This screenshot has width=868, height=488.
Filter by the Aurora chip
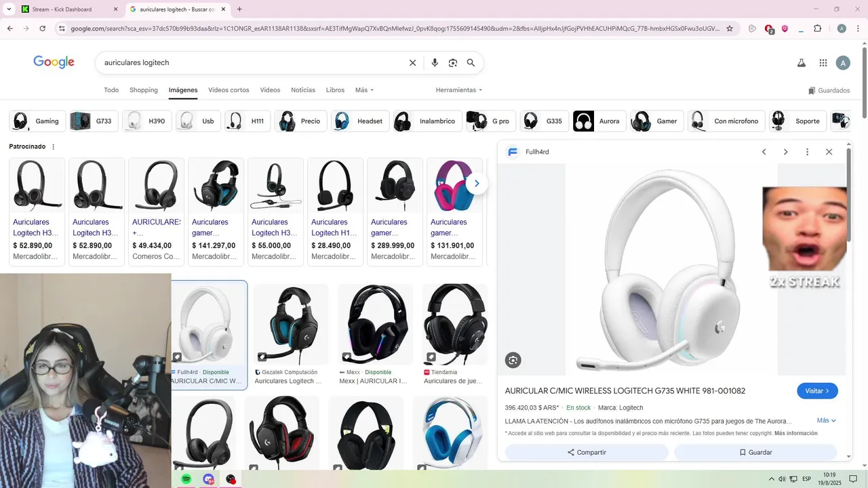coord(599,121)
